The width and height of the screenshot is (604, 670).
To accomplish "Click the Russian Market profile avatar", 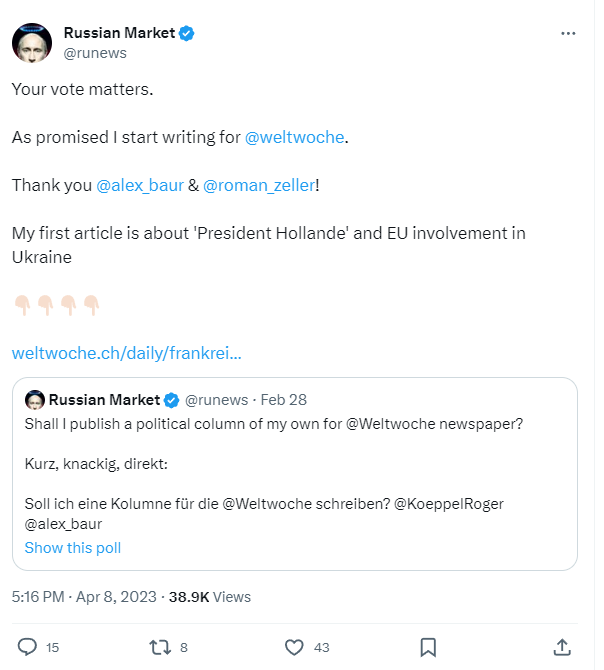I will click(31, 43).
